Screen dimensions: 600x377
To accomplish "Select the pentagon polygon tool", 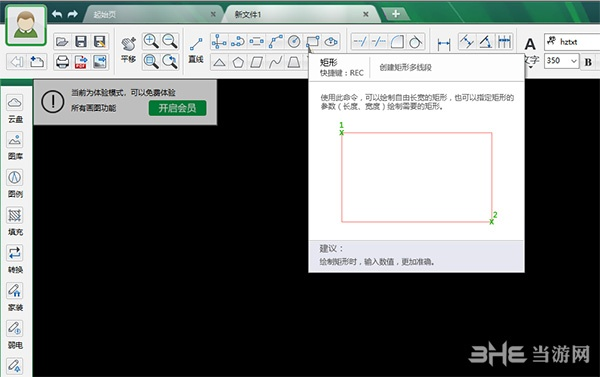I will point(238,62).
